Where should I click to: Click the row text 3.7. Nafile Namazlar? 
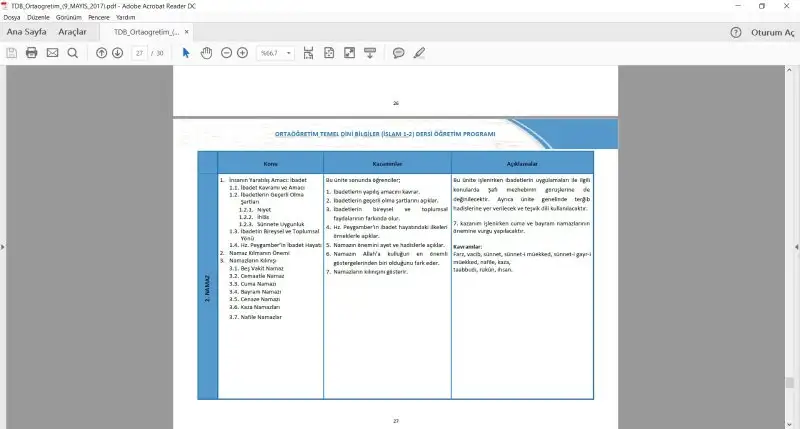point(255,317)
